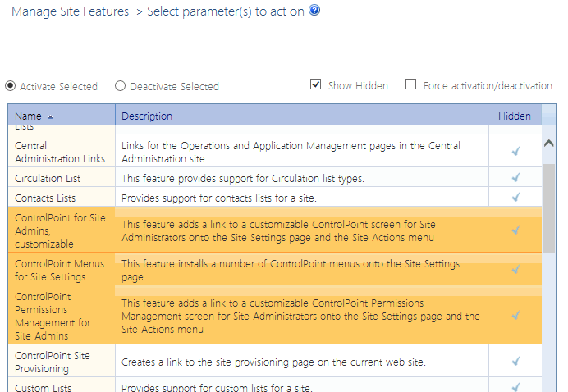568x392 pixels.
Task: Select the ControlPoint Site Provisioning row
Action: (x=53, y=362)
